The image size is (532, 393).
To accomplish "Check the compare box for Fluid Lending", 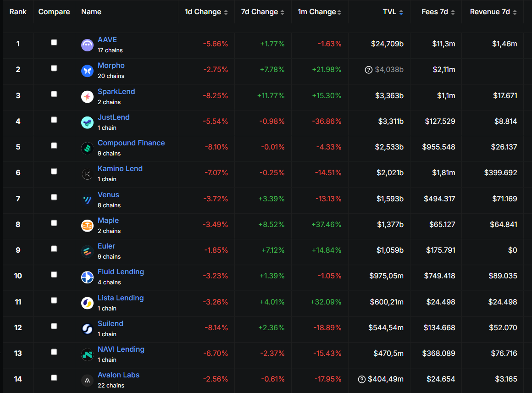I will pyautogui.click(x=54, y=275).
